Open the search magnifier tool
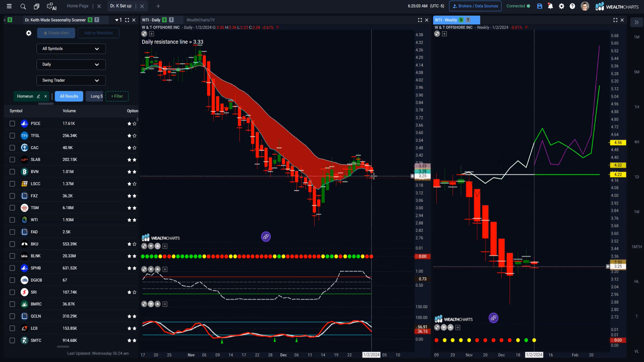Screen dimensions: 644x362 tap(23, 6)
